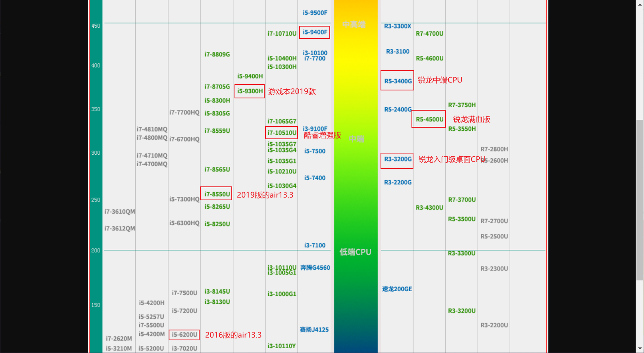Click the i7-8559U label
Screen dimensions: 644x353
click(x=217, y=130)
